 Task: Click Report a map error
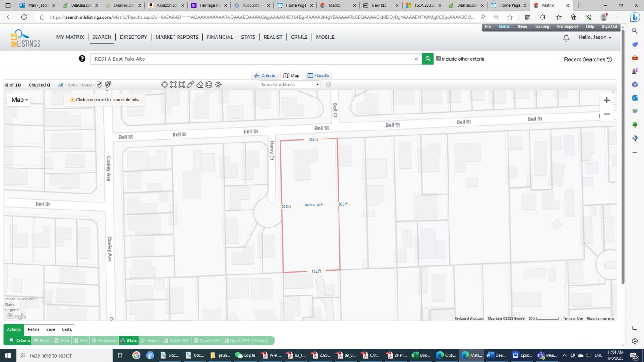(x=601, y=318)
